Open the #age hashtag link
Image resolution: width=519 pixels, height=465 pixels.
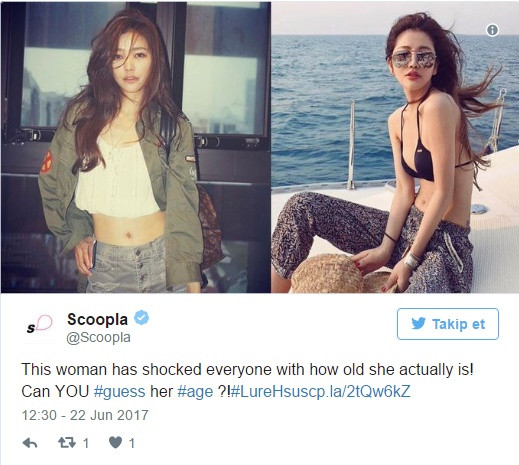195,391
